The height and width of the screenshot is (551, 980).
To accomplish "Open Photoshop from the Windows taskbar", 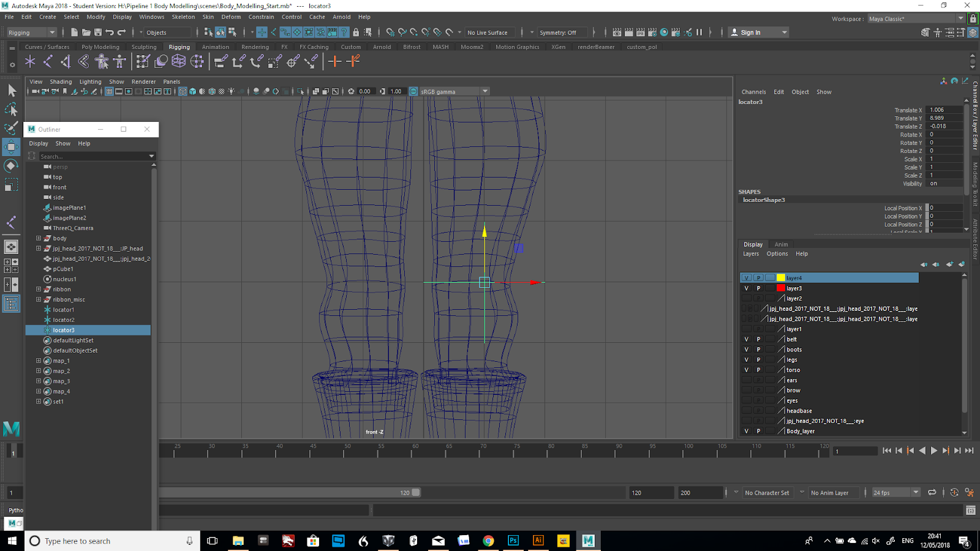I will tap(513, 541).
